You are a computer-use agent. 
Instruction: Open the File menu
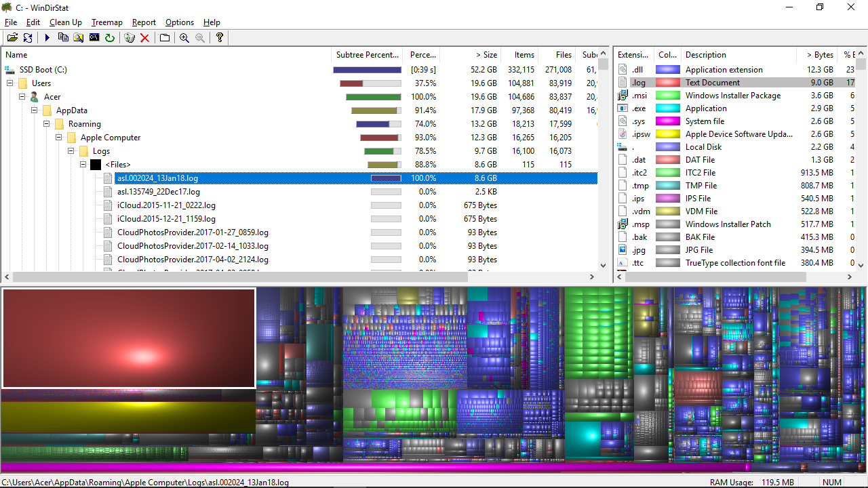[11, 22]
